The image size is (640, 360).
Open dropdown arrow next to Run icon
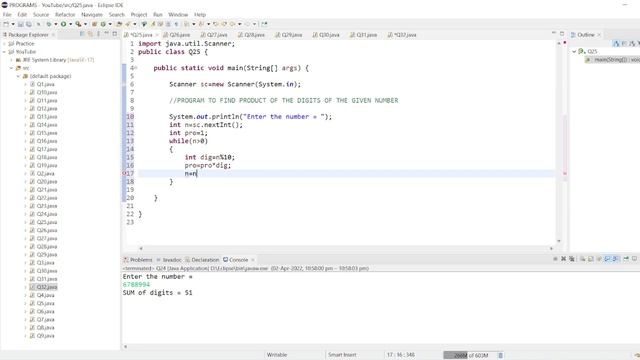pos(70,24)
